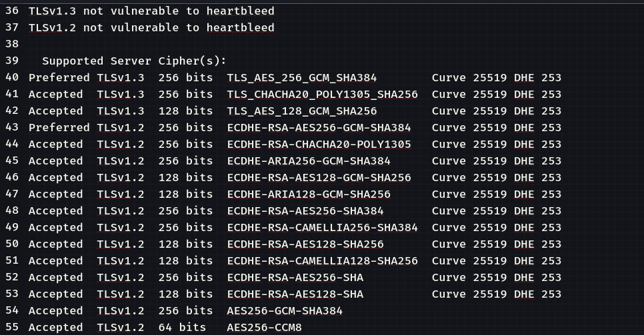
Task: Place cursor on ECDHE-ARIA128-GCM-SHA256
Action: [x=309, y=194]
